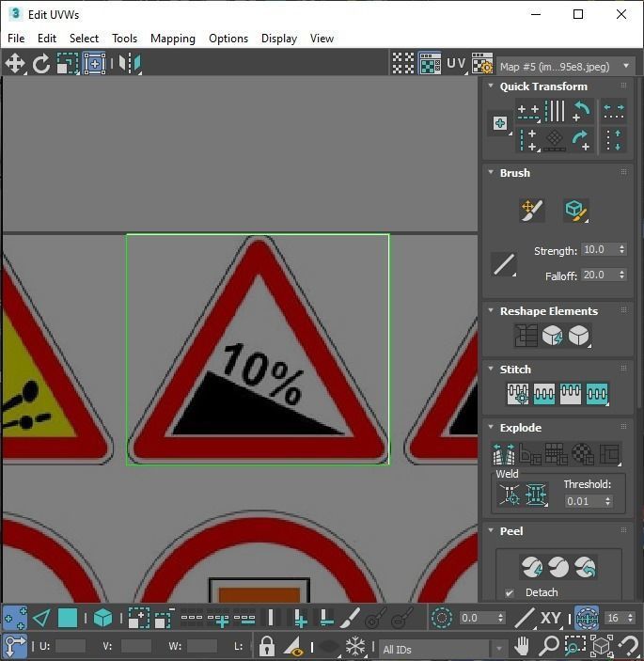Open the Options menu

228,39
